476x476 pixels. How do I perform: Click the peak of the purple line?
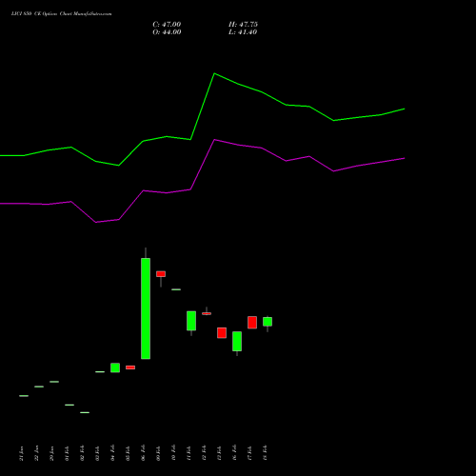[214, 140]
